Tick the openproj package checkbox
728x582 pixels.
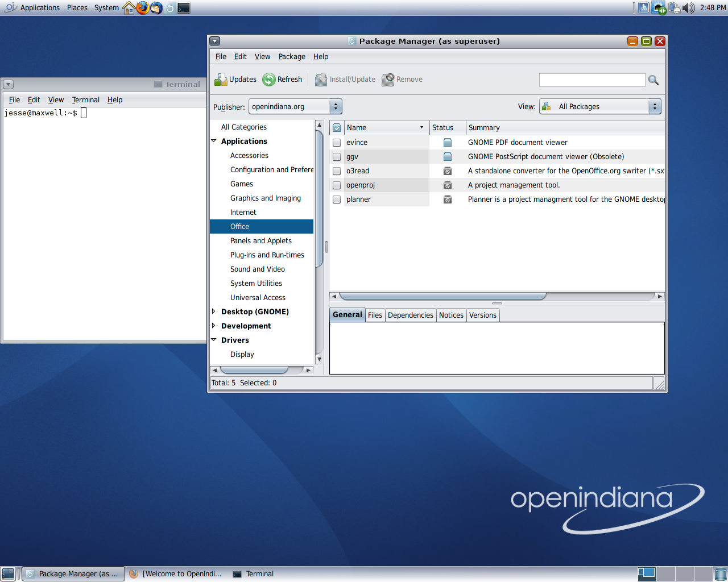[337, 185]
